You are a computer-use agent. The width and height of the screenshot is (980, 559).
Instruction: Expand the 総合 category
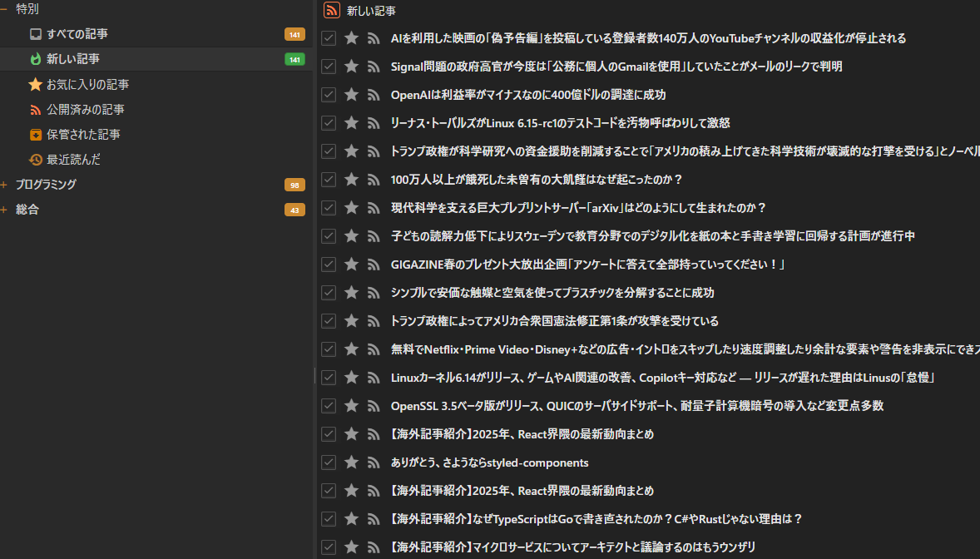[4, 210]
